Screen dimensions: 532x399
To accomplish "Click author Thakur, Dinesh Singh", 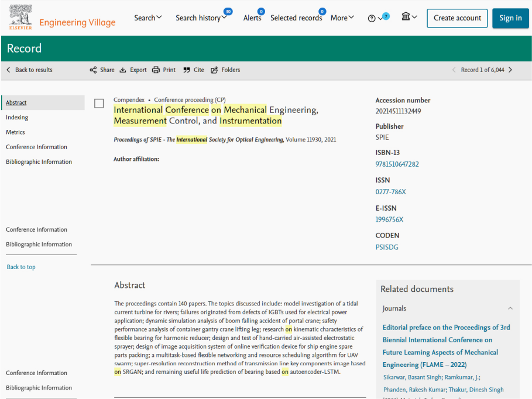I will [476, 390].
